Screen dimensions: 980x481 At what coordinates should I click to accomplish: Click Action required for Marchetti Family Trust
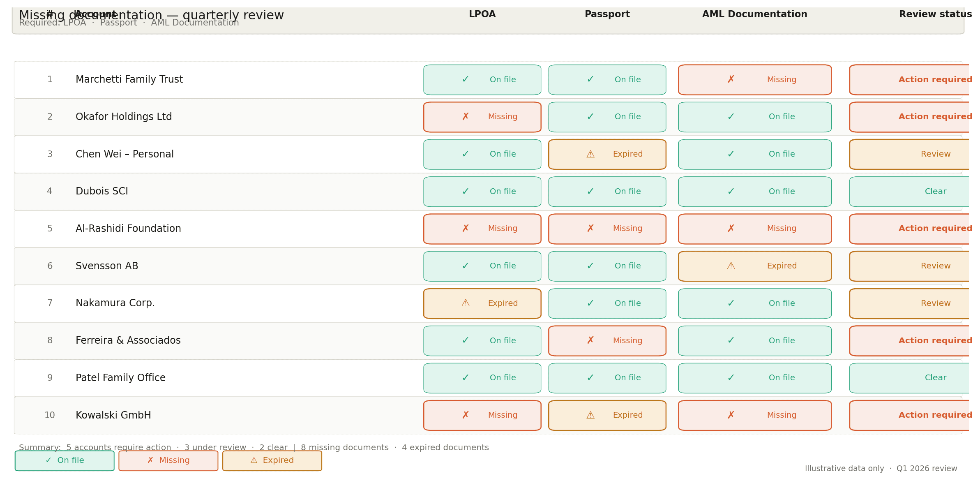(935, 80)
